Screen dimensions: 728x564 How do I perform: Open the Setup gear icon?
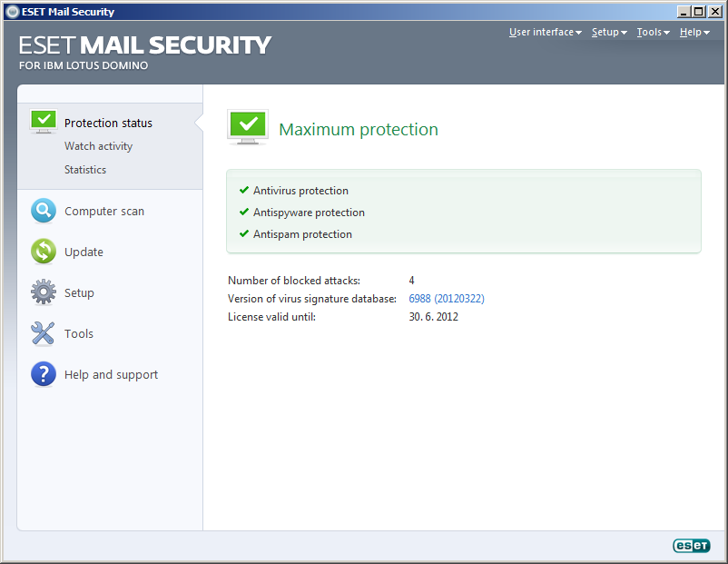(44, 292)
